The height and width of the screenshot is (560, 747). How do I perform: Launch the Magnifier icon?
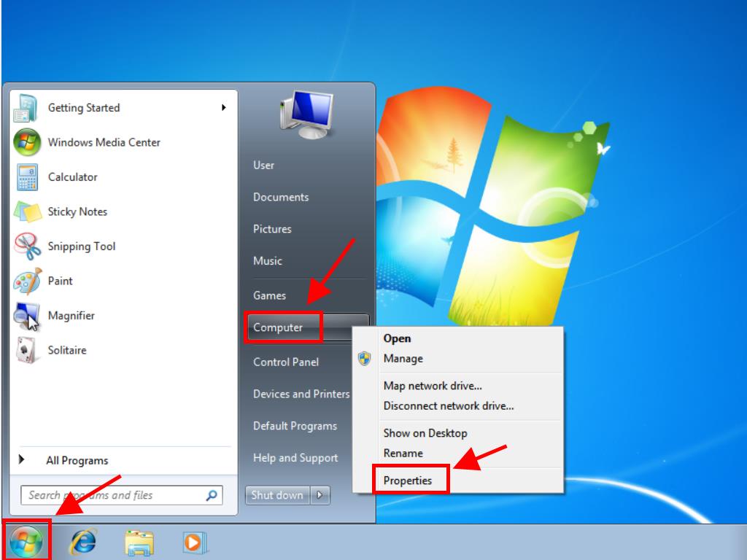click(27, 316)
